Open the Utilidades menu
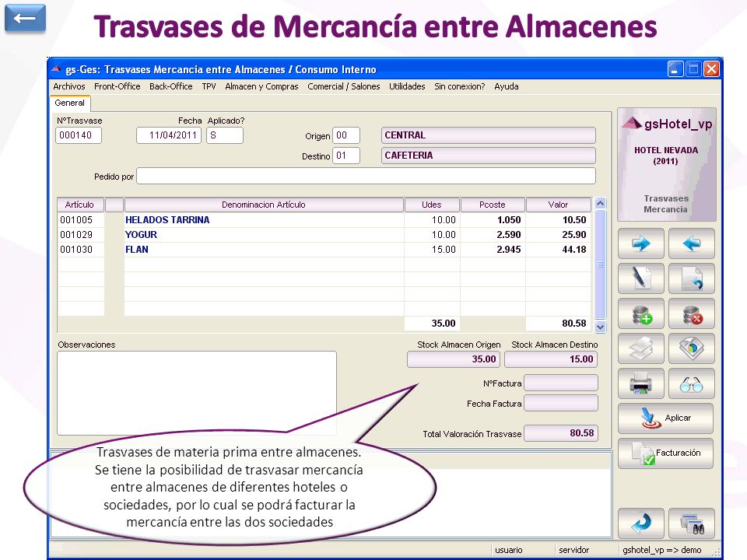747x560 pixels. point(407,86)
